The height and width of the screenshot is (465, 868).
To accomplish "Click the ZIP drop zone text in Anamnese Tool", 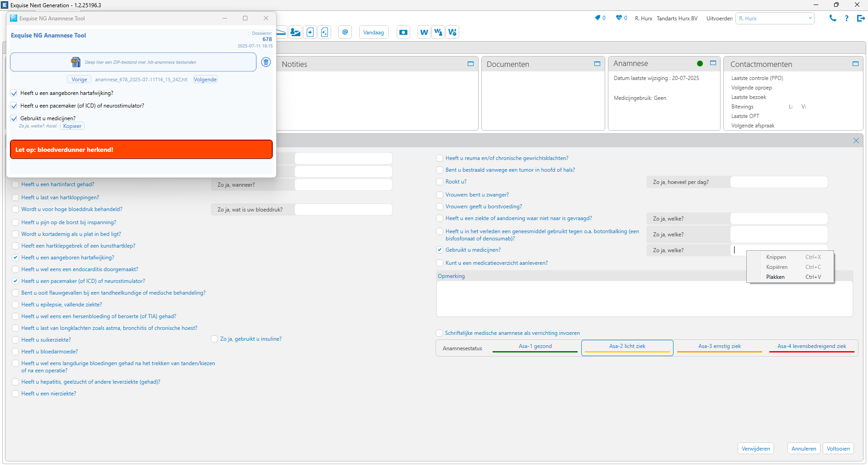I will point(140,62).
